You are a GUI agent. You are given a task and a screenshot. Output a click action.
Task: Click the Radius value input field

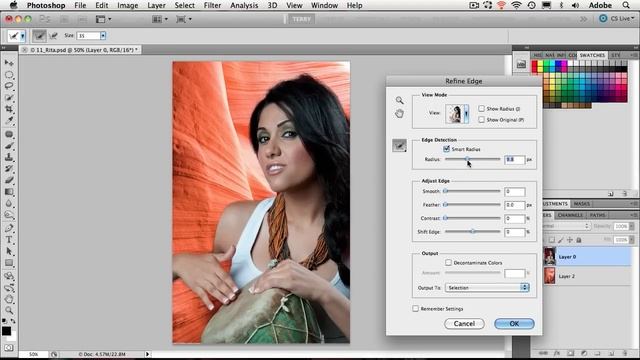point(514,160)
